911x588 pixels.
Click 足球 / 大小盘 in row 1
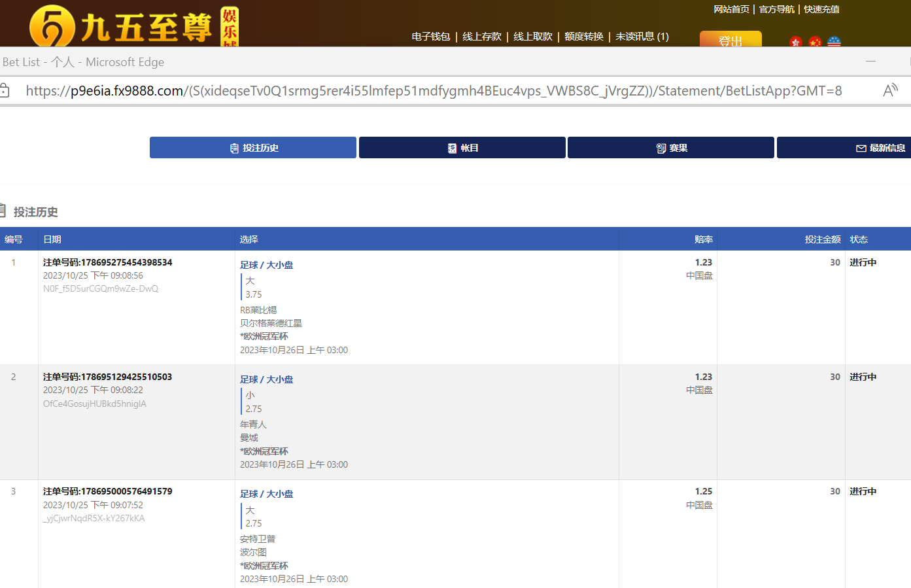tap(267, 265)
